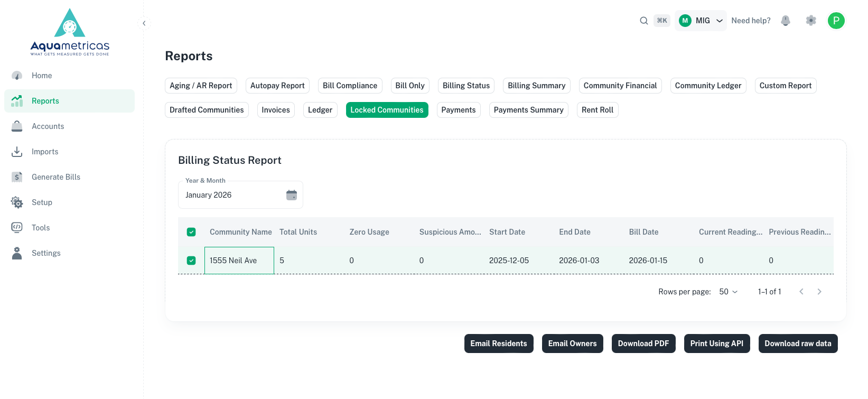
Task: Click the Need help? link
Action: tap(751, 21)
